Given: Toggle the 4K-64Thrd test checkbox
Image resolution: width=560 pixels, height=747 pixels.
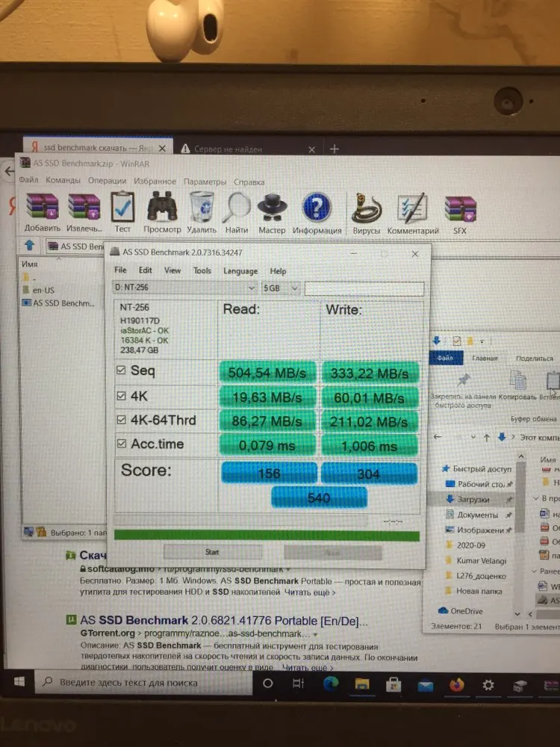Looking at the screenshot, I should (x=121, y=419).
